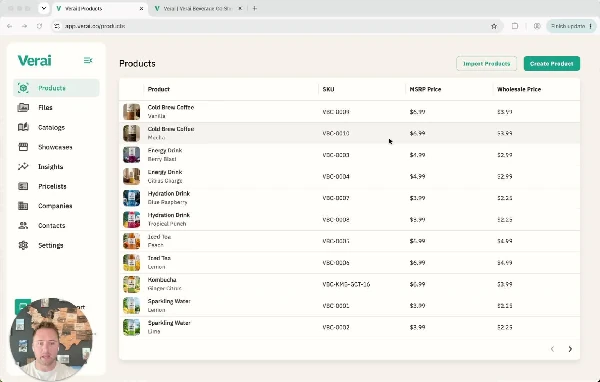Collapse the sidebar using the menu icon

pos(88,60)
